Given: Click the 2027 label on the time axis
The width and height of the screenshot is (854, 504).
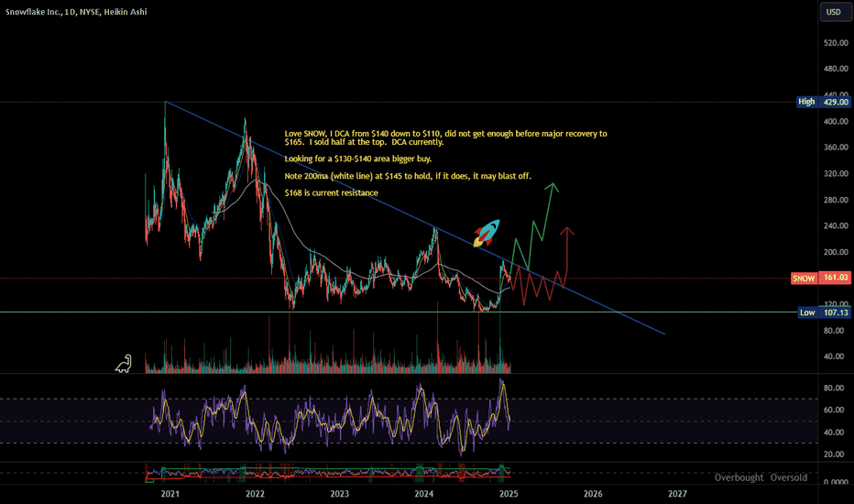Looking at the screenshot, I should (x=677, y=494).
